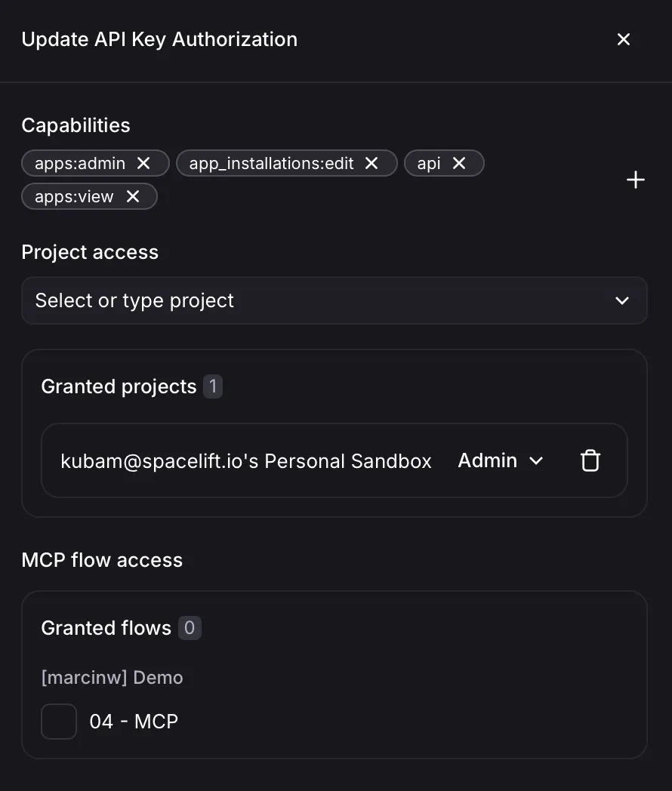Viewport: 672px width, 791px height.
Task: Remove the app_installations:edit capability tag
Action: click(x=371, y=163)
